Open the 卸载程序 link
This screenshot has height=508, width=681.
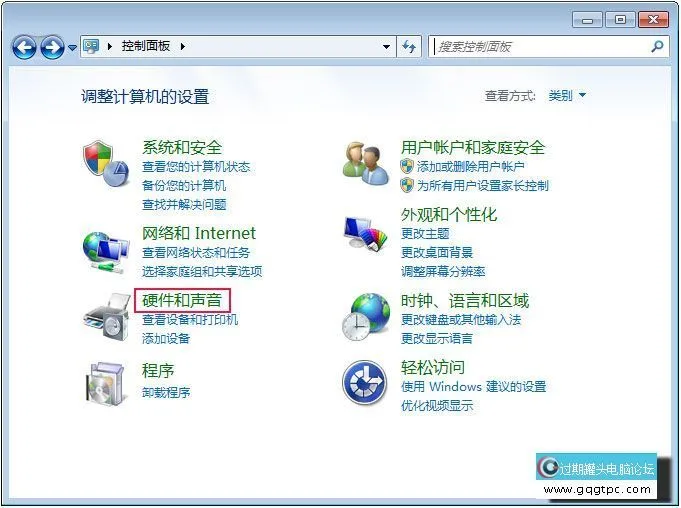pyautogui.click(x=166, y=393)
